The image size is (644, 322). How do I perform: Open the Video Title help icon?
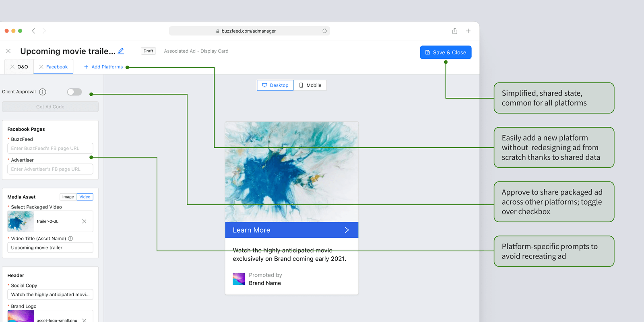(70, 238)
